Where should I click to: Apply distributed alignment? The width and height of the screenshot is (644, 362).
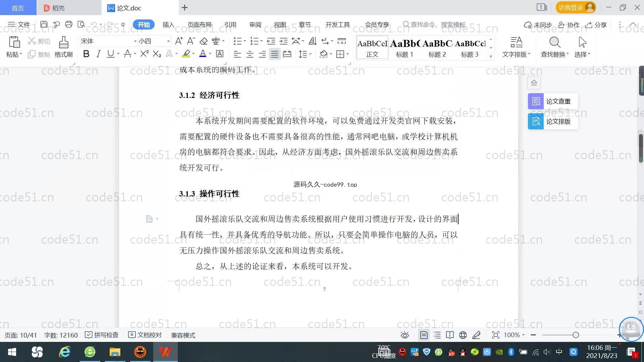point(287,54)
